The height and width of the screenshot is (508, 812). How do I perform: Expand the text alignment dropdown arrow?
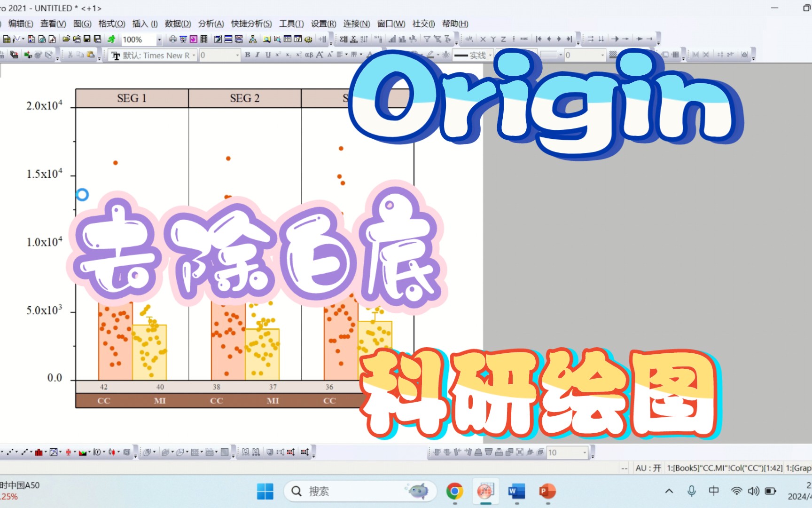(346, 55)
